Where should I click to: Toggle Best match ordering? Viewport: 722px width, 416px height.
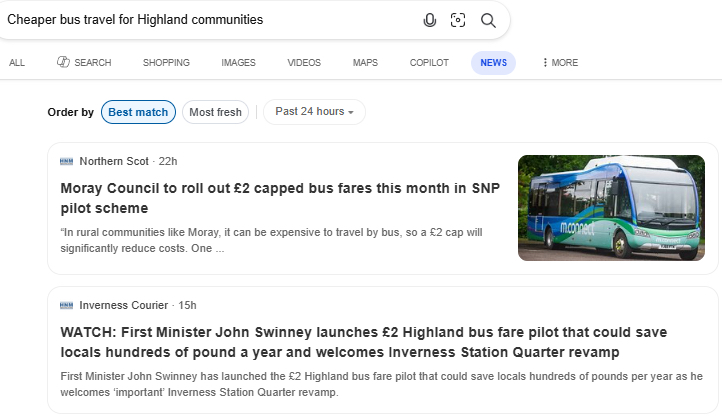coord(138,112)
